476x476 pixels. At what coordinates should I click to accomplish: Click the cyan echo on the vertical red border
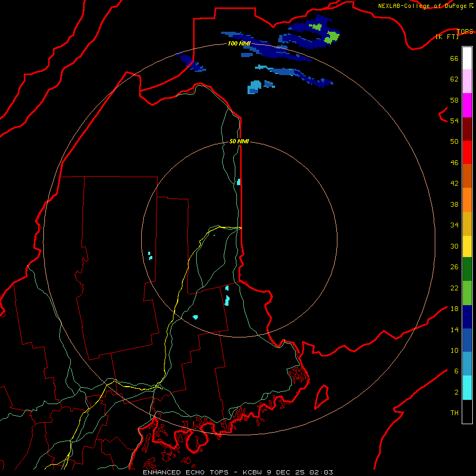[239, 182]
